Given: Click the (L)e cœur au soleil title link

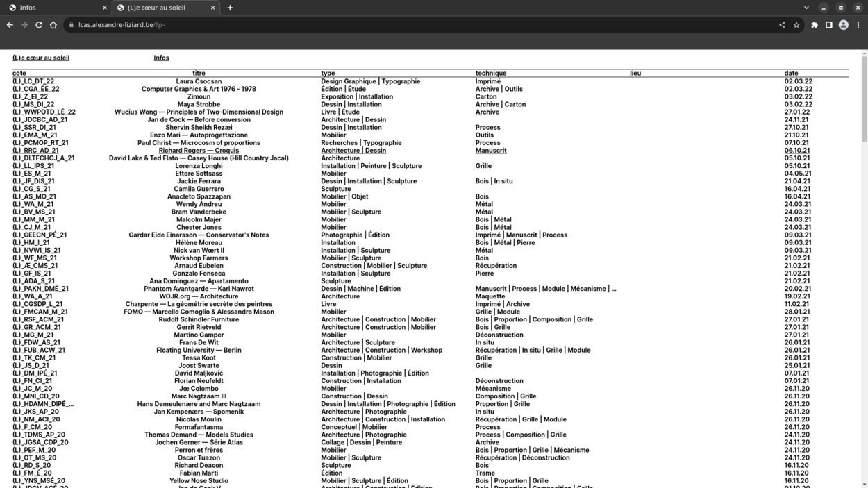Looking at the screenshot, I should 41,58.
